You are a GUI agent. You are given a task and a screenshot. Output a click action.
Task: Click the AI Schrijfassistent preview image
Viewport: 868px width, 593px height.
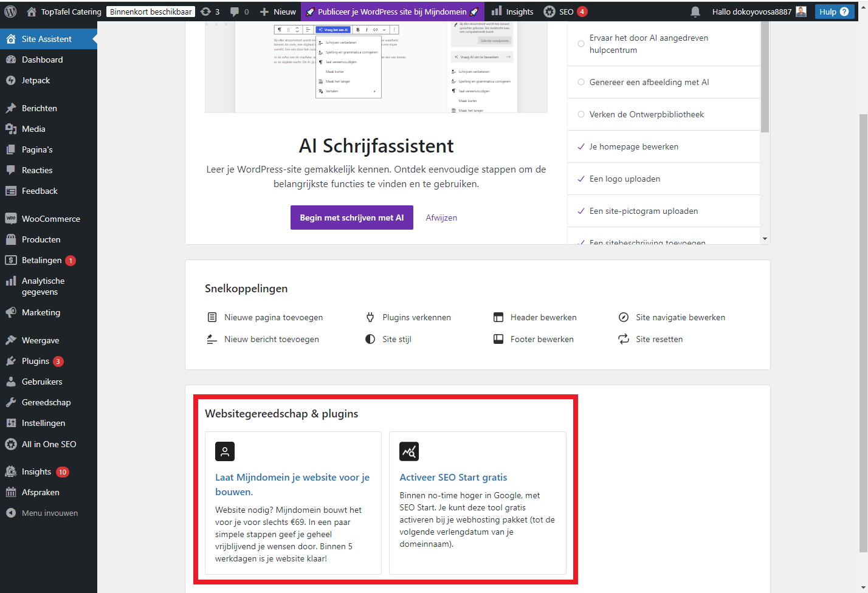click(x=376, y=67)
